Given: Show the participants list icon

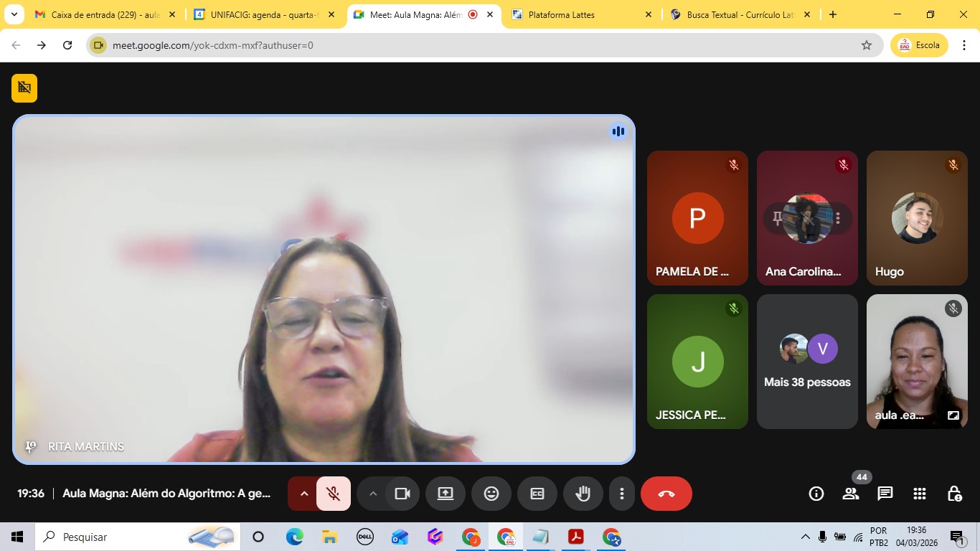Looking at the screenshot, I should pyautogui.click(x=851, y=494).
